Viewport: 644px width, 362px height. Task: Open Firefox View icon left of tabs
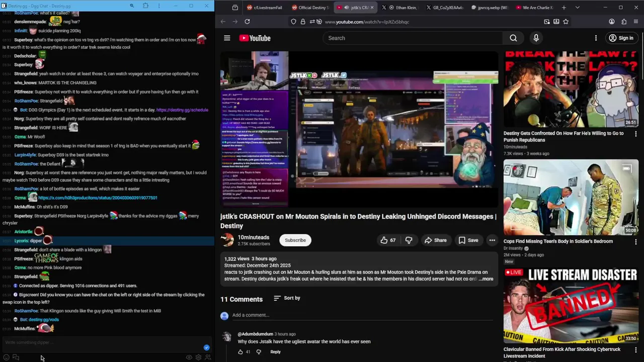pyautogui.click(x=235, y=8)
